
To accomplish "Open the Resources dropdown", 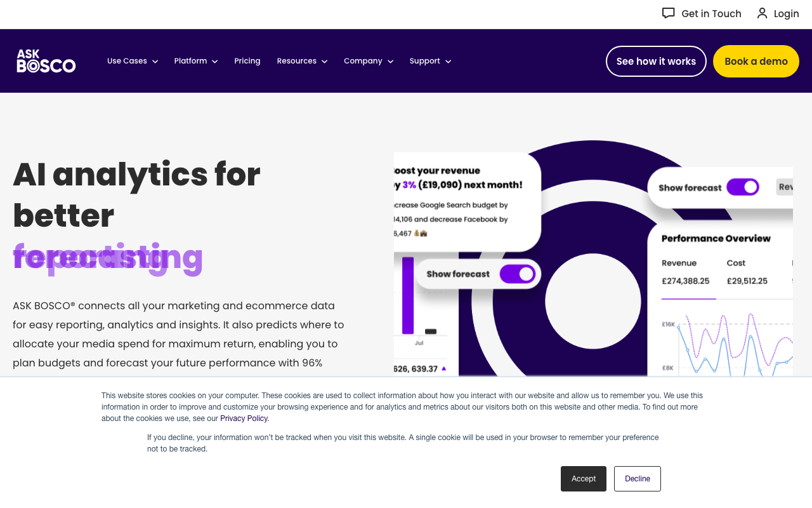I will click(302, 61).
